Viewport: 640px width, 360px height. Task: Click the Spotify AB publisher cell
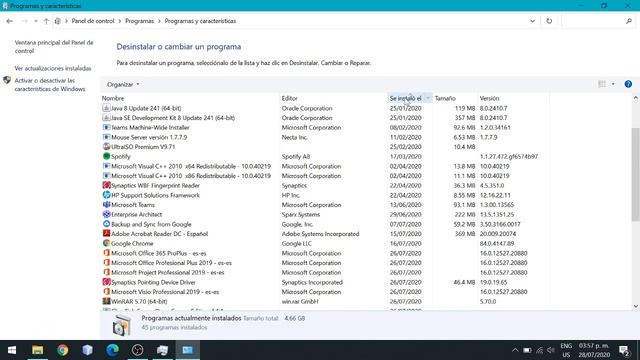tap(296, 156)
